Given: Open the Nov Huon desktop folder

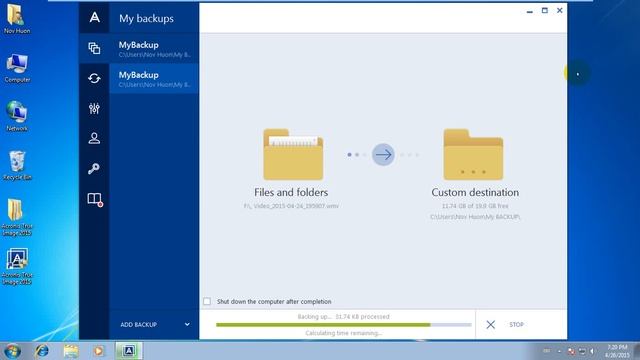Looking at the screenshot, I should (17, 19).
